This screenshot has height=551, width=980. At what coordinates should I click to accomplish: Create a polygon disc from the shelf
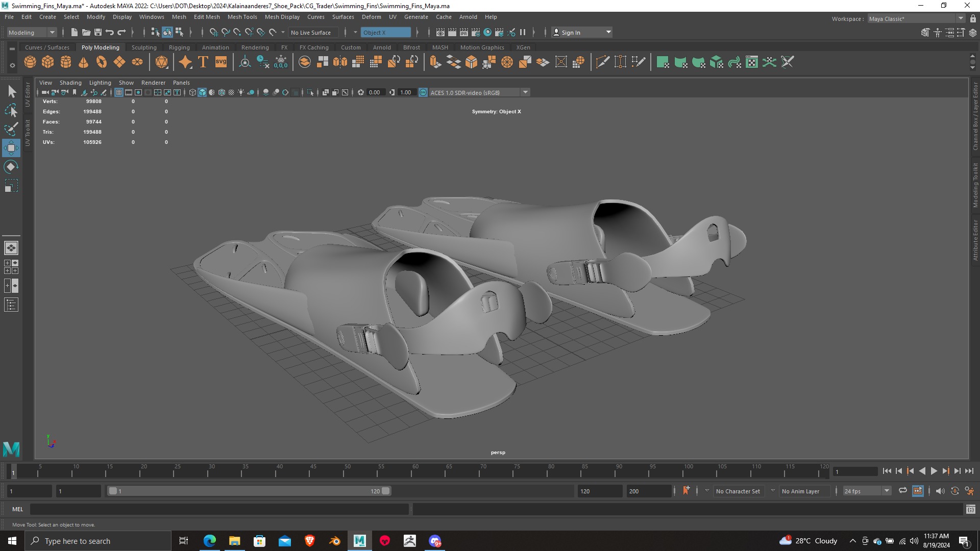137,62
